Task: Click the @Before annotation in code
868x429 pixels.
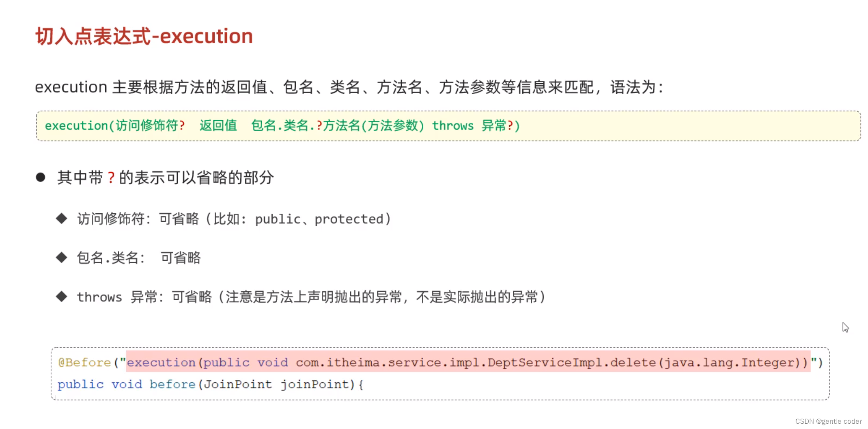Action: [84, 362]
